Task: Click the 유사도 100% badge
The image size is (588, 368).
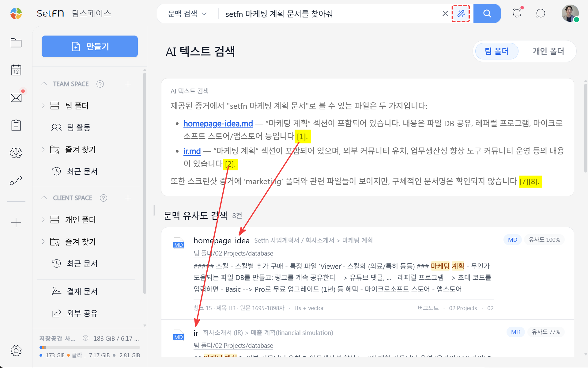Action: (544, 240)
